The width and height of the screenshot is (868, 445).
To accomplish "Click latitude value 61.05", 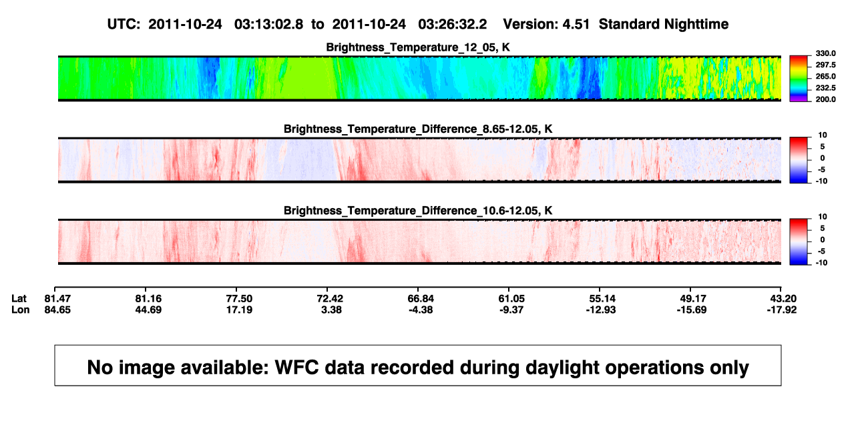I will pyautogui.click(x=510, y=298).
